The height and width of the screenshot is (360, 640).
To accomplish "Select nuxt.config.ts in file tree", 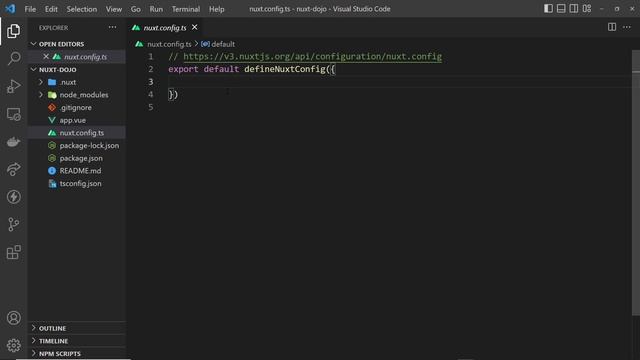I will point(77,133).
